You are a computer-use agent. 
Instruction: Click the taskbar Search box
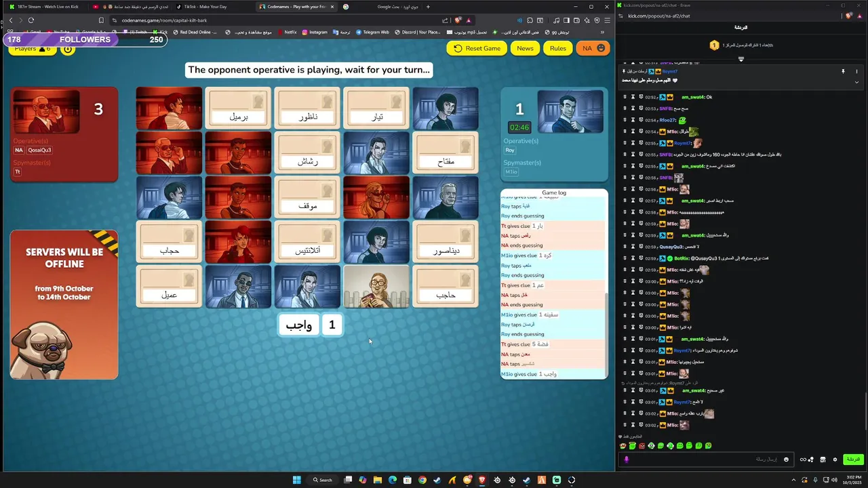point(323,480)
